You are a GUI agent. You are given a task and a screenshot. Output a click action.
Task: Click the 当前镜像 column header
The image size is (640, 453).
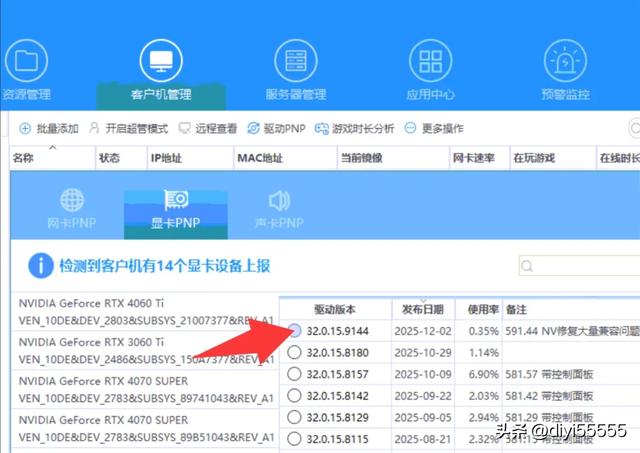(x=393, y=157)
